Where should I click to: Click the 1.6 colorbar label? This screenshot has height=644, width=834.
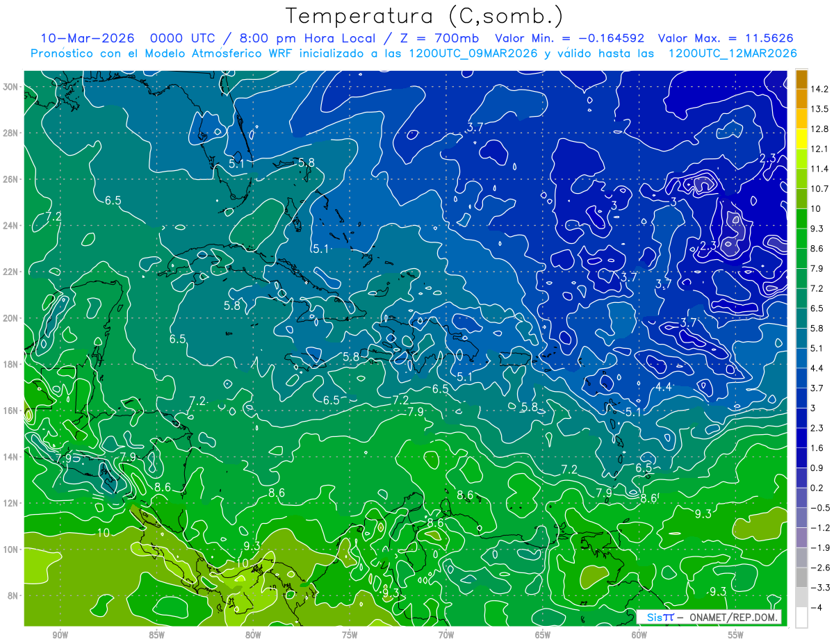(817, 448)
